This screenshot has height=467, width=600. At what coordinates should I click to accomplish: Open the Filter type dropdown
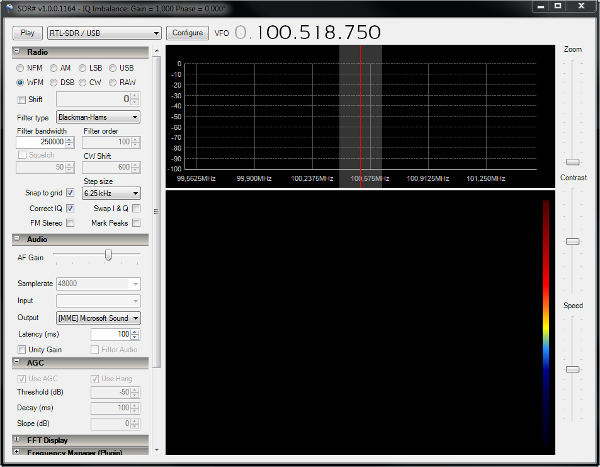(98, 117)
